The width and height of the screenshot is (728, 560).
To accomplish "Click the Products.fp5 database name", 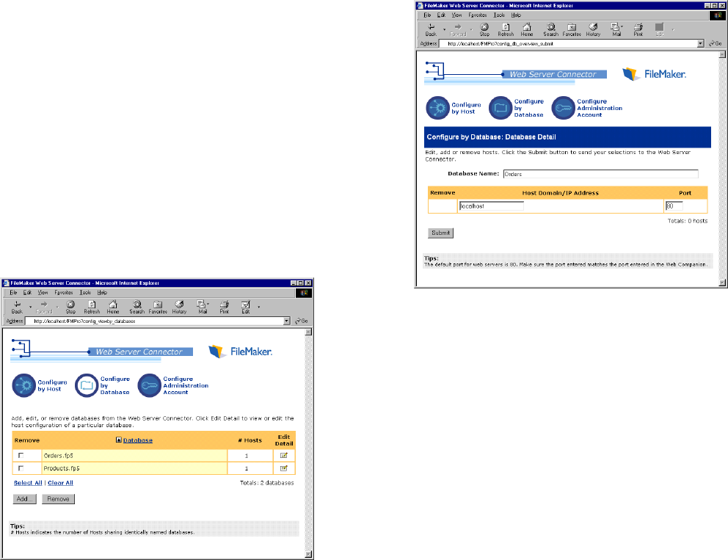I will tap(62, 468).
